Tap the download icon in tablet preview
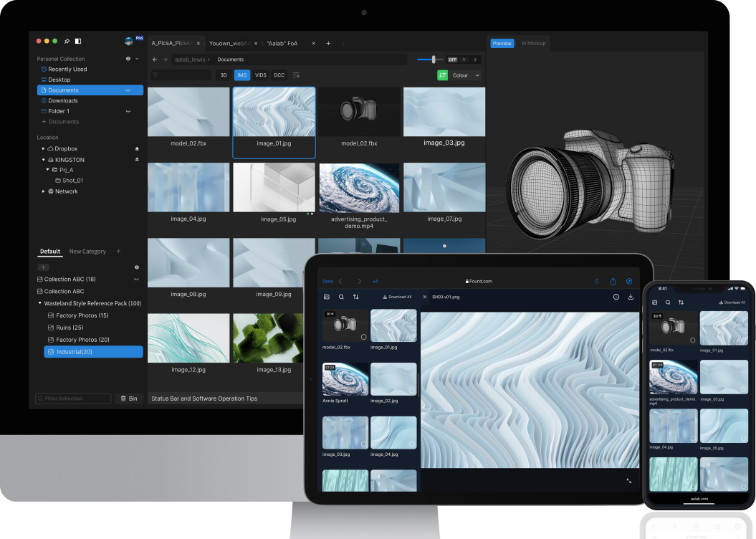This screenshot has height=539, width=756. [x=631, y=297]
